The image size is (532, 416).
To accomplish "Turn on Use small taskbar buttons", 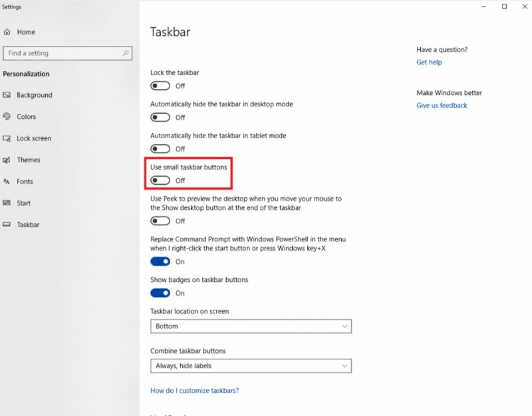I will (x=160, y=180).
